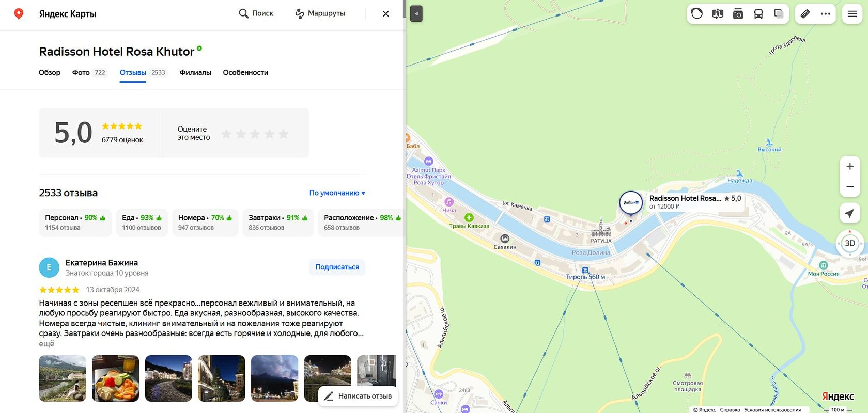Open map layers selector icon
The image size is (868, 413).
779,13
